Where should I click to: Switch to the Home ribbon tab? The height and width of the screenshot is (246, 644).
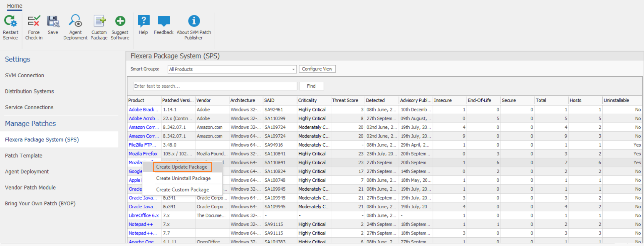point(15,6)
